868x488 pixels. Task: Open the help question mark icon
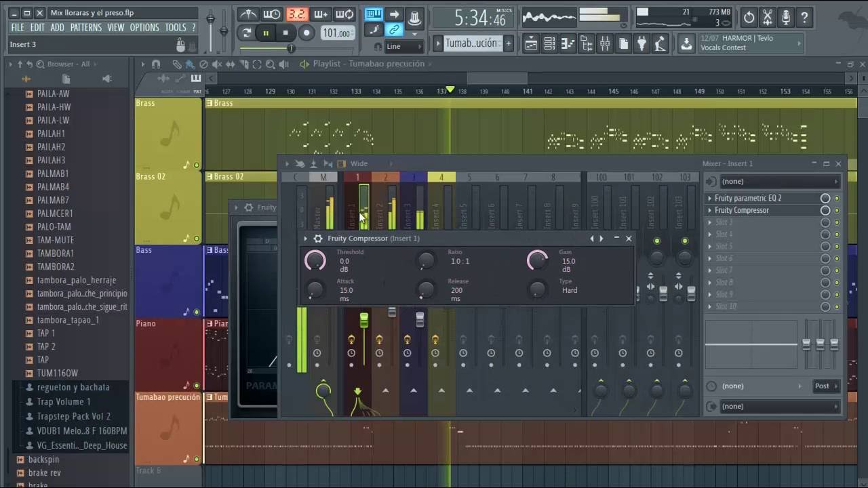[x=804, y=18]
